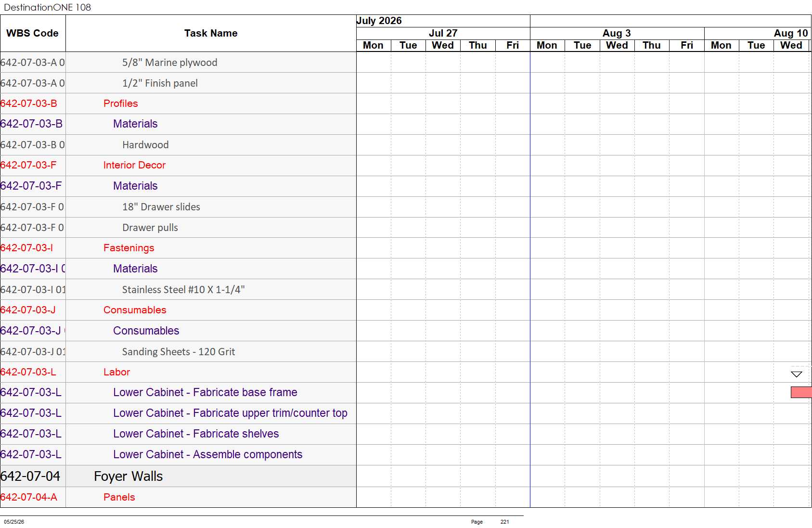Select the 18" Drawer slides task
Screen dimensions: 812x528
161,207
